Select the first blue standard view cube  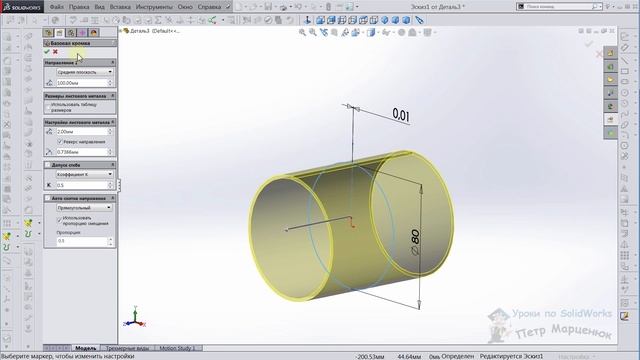coord(321,20)
